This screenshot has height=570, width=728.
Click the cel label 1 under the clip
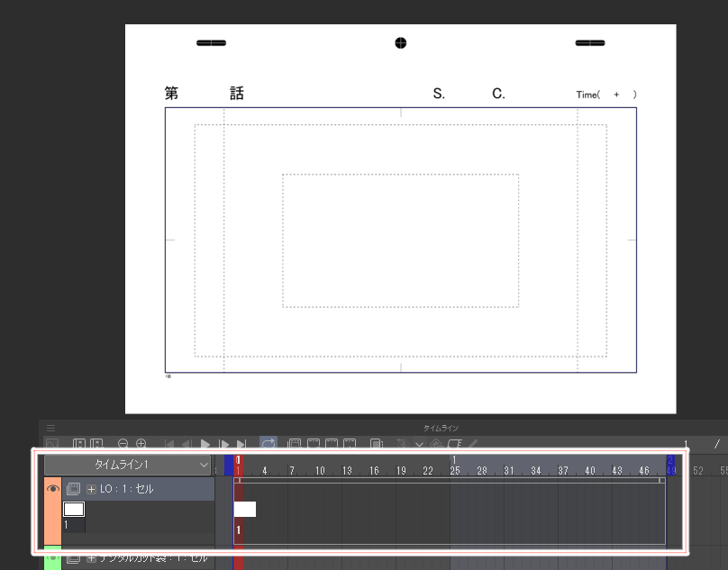click(239, 529)
